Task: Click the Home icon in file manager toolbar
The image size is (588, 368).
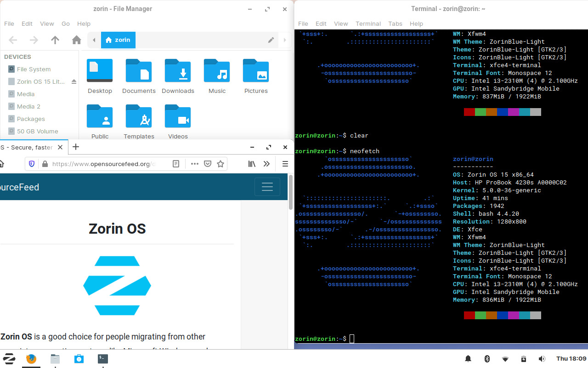Action: [x=76, y=40]
